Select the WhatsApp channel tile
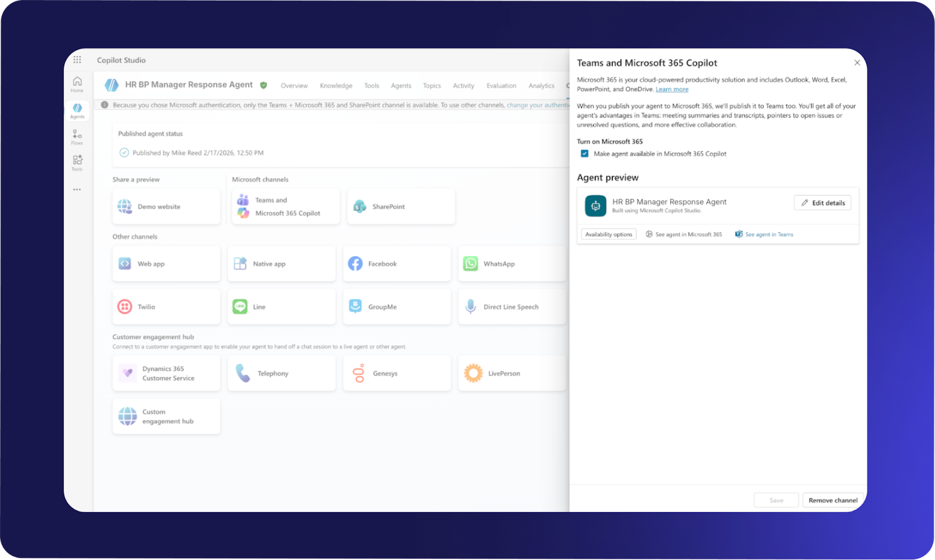The image size is (935, 560). tap(511, 264)
